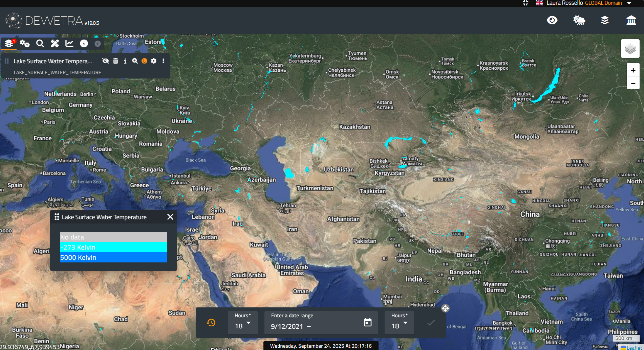The image size is (644, 350).
Task: Open the date range calendar picker
Action: (367, 322)
